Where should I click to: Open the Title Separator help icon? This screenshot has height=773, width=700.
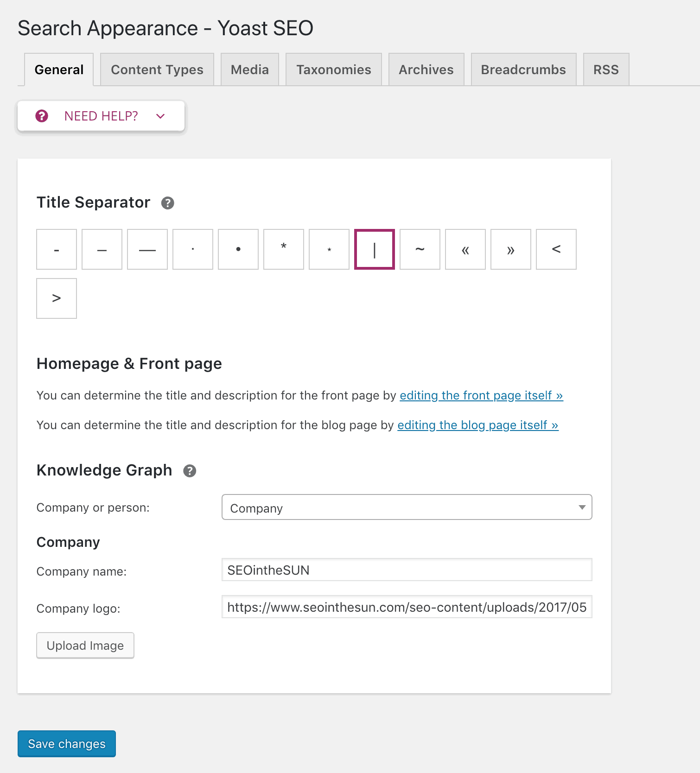click(167, 203)
